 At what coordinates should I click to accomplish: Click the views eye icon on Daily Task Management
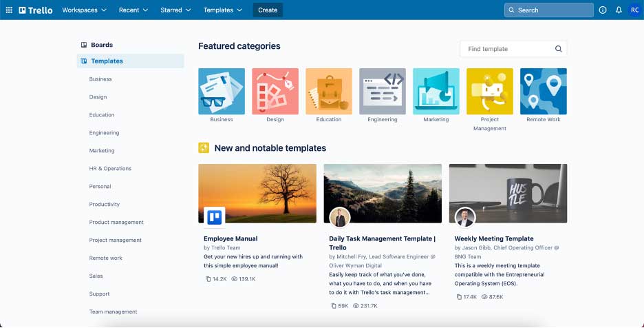356,306
